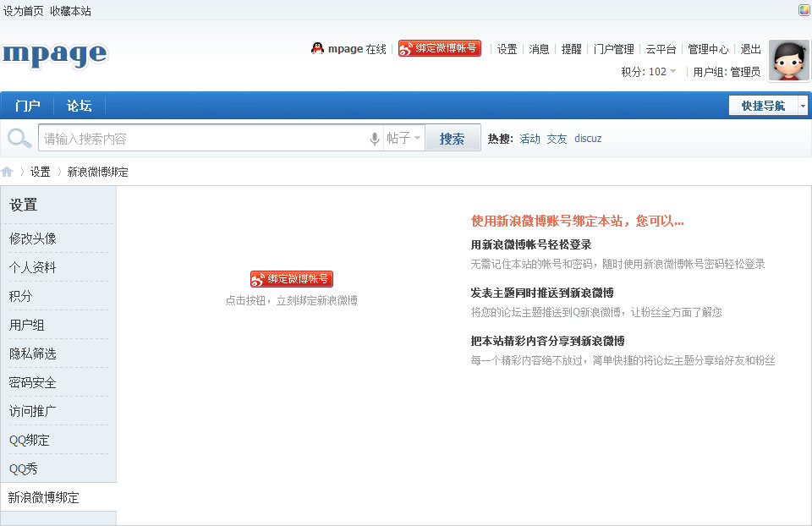812x526 pixels.
Task: Click the Weibo icon on the center bind button
Action: (x=256, y=278)
